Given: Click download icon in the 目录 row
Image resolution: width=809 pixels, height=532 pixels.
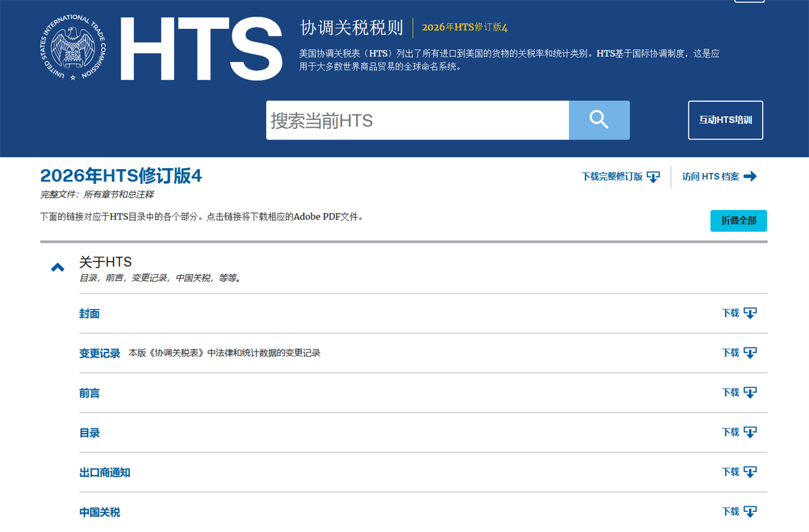Looking at the screenshot, I should (750, 433).
